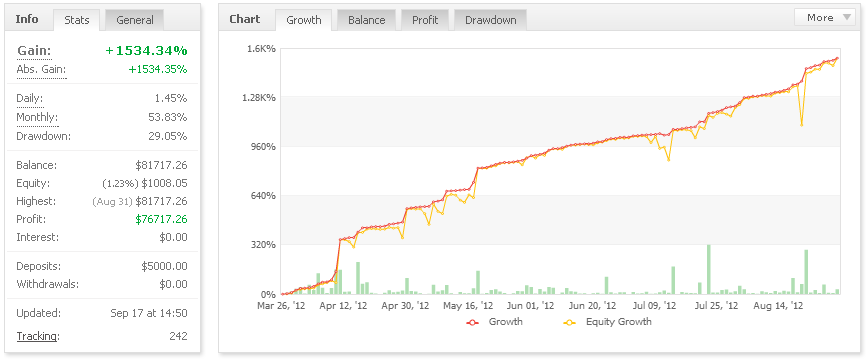Click the Equity label in stats
This screenshot has width=867, height=360.
tap(33, 183)
